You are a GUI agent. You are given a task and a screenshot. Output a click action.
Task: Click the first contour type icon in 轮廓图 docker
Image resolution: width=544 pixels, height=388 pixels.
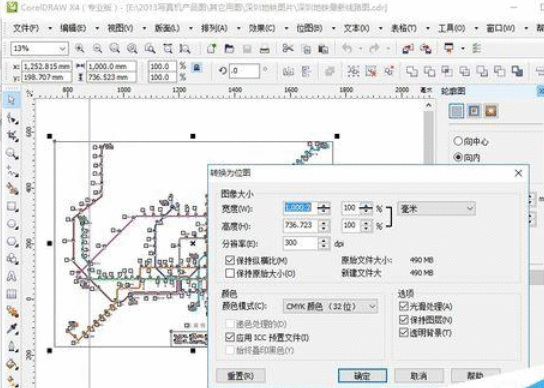click(x=456, y=111)
